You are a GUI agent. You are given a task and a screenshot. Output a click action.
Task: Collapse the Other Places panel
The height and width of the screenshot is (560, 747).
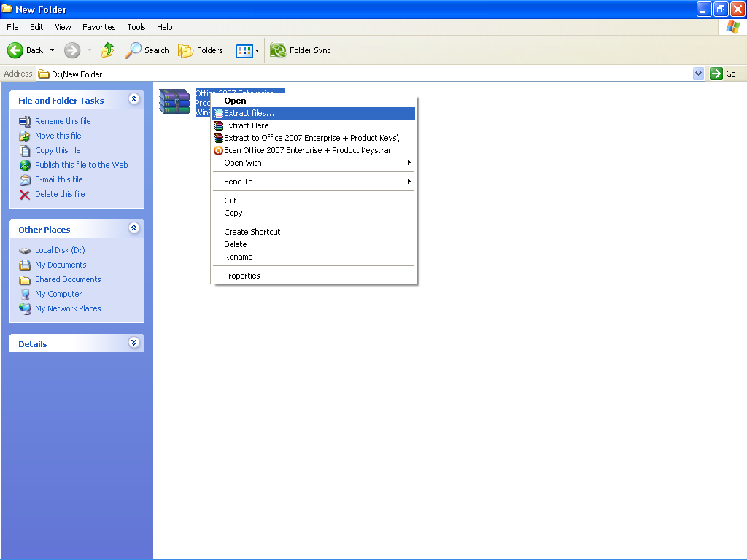coord(133,227)
